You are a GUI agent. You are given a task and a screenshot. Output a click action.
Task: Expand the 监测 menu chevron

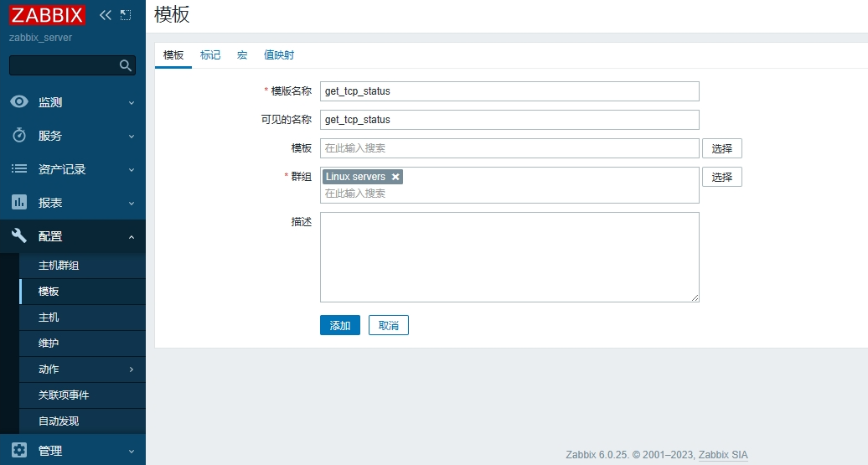tap(131, 103)
